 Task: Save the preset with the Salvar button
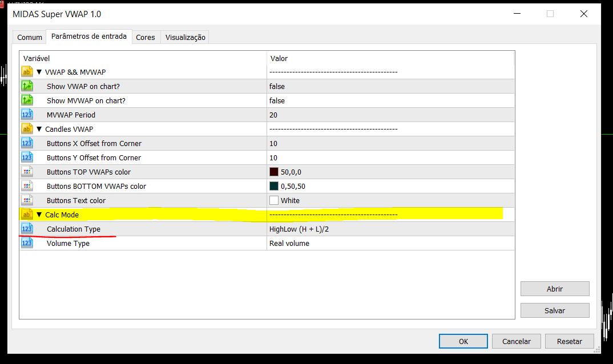[x=555, y=310]
